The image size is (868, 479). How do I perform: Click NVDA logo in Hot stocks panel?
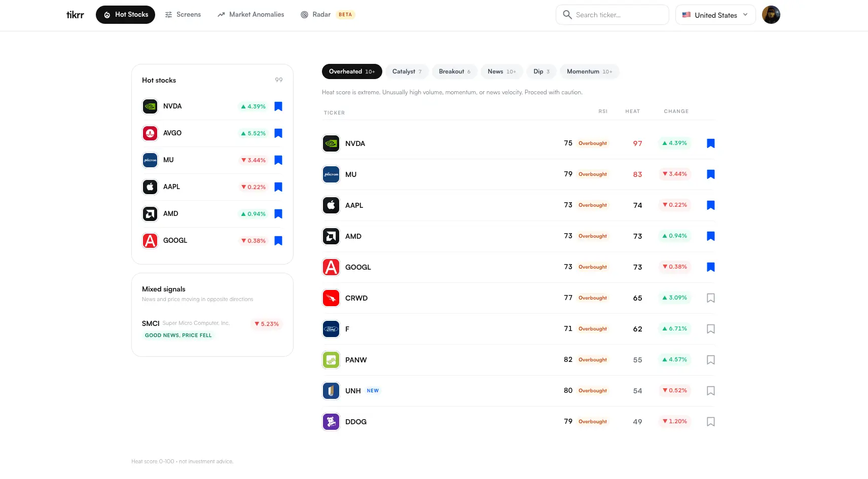(x=150, y=106)
